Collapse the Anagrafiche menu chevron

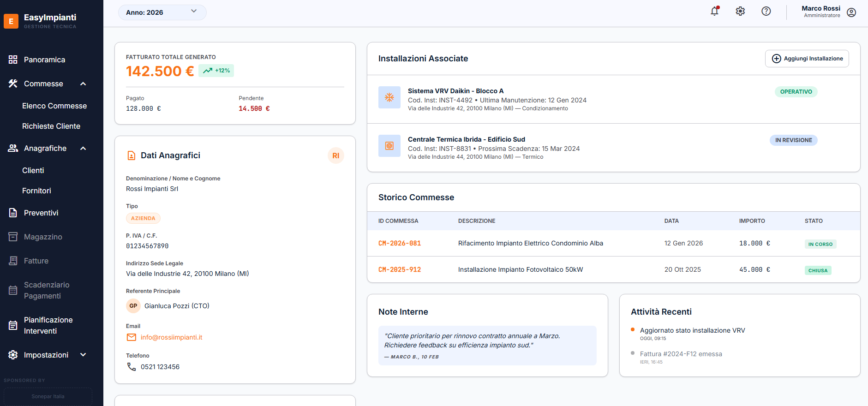pyautogui.click(x=83, y=148)
